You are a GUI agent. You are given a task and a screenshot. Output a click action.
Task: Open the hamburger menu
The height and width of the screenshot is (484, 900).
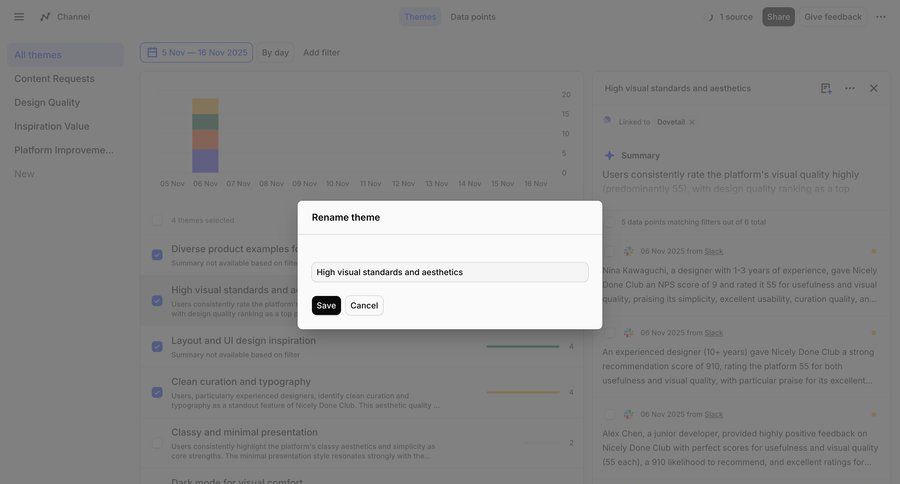coord(19,17)
